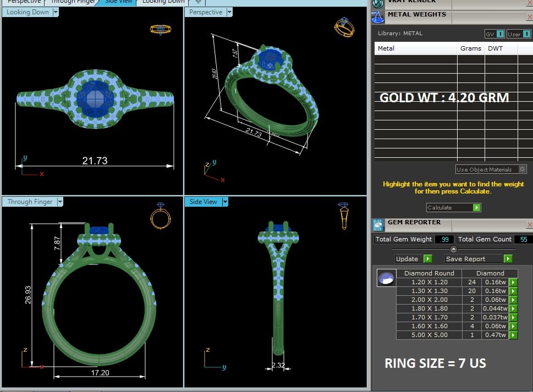Add a new viewport tab
The height and width of the screenshot is (392, 533).
197,2
